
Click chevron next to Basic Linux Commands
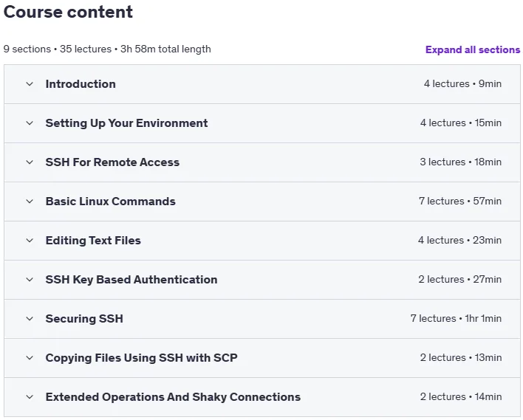click(x=30, y=202)
